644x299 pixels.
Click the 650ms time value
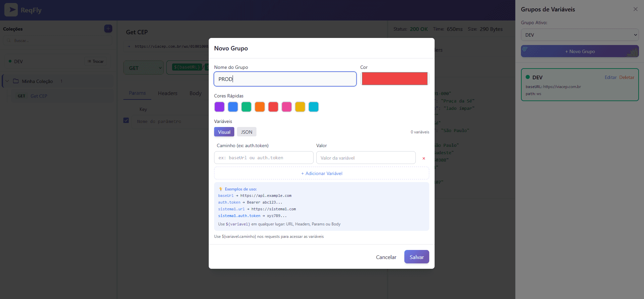(x=455, y=29)
